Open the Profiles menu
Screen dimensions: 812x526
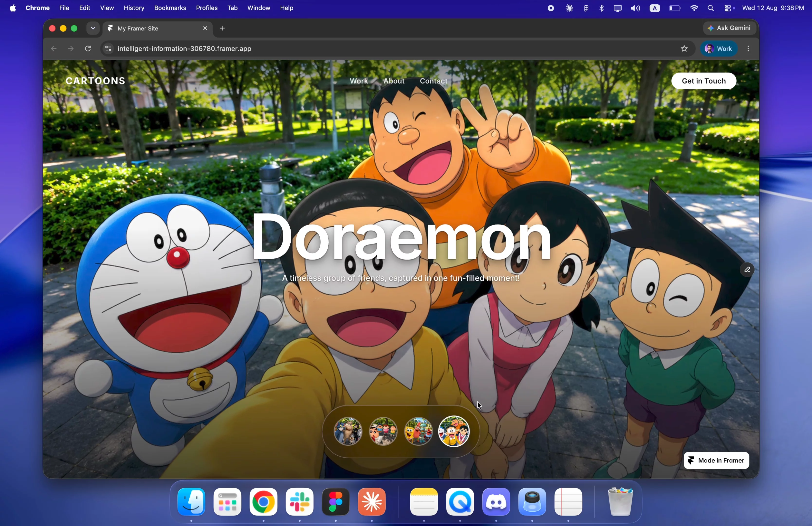(x=207, y=8)
